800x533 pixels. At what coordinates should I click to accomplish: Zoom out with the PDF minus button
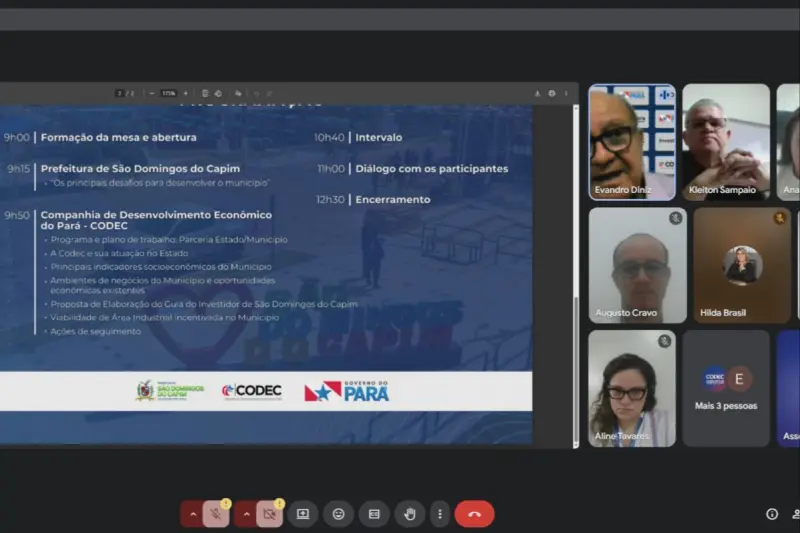click(151, 93)
